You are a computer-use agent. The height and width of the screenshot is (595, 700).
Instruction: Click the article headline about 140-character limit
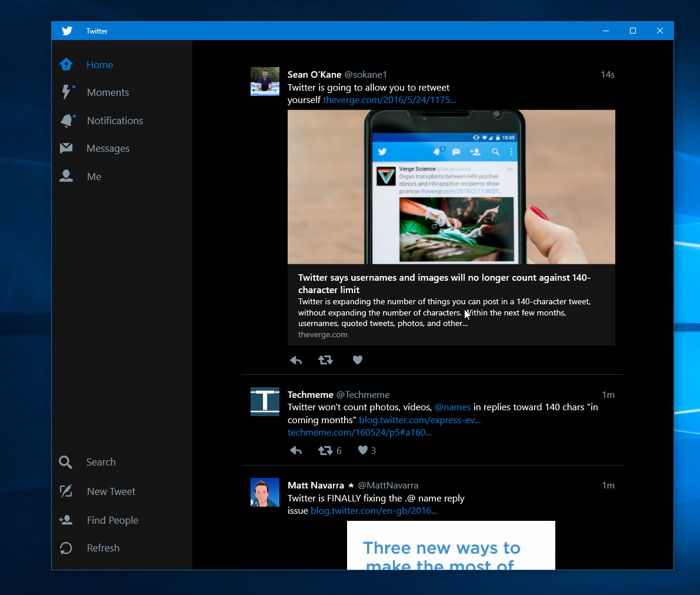(444, 284)
